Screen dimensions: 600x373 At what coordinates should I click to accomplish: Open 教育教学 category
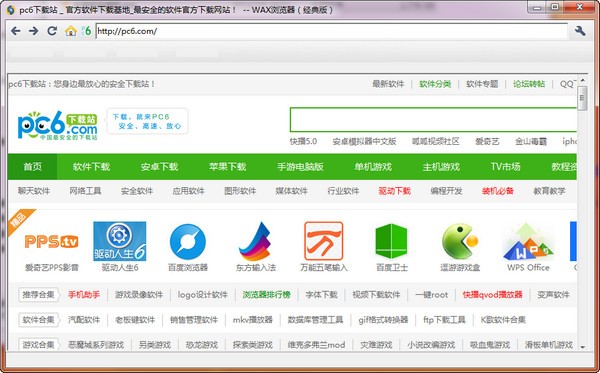click(x=549, y=191)
